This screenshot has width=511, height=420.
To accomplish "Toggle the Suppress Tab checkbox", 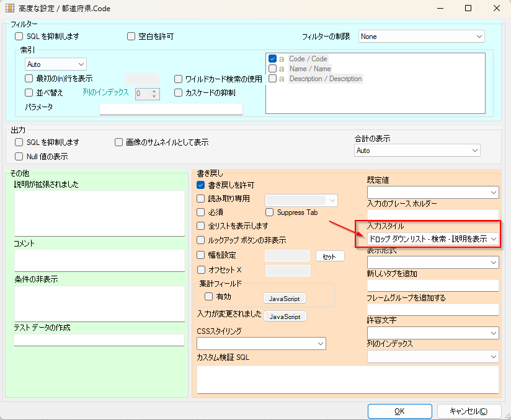I will [x=270, y=212].
